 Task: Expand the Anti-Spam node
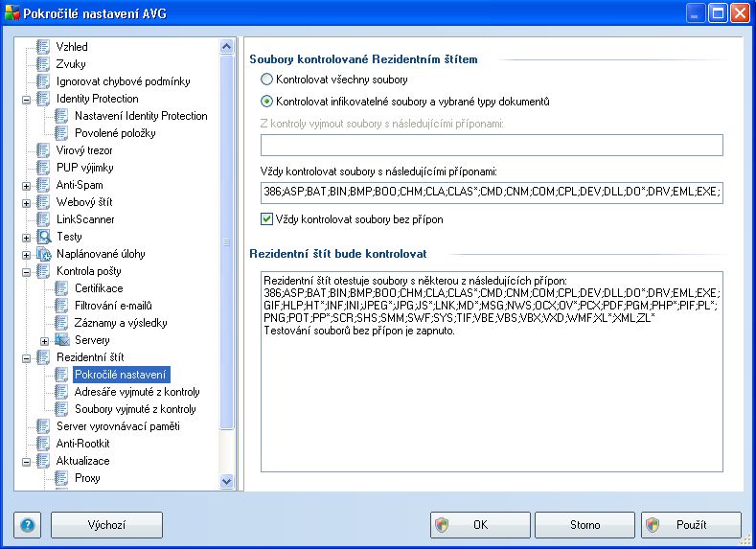click(26, 186)
